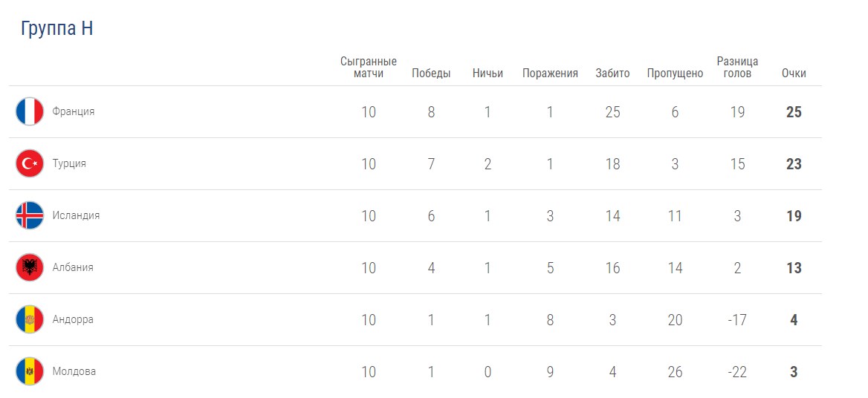Open the Турция team link

coord(69,163)
